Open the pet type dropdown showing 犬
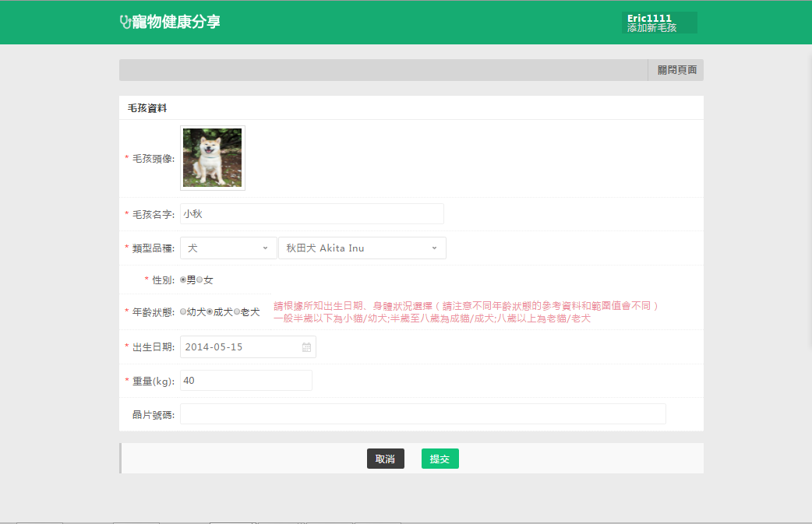 228,248
